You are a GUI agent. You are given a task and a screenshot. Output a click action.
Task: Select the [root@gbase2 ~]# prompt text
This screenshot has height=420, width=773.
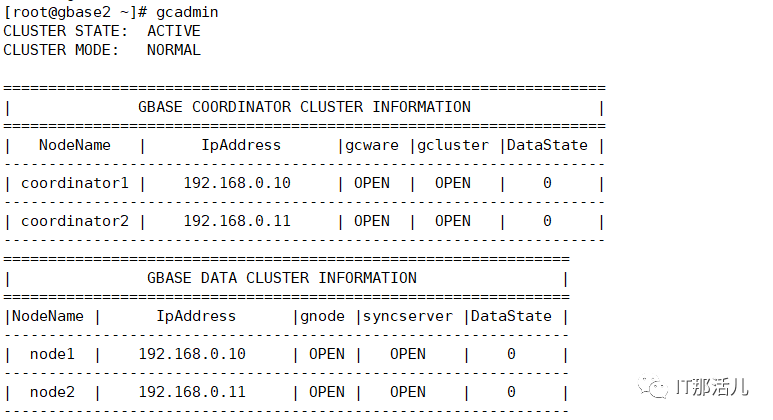tap(75, 12)
